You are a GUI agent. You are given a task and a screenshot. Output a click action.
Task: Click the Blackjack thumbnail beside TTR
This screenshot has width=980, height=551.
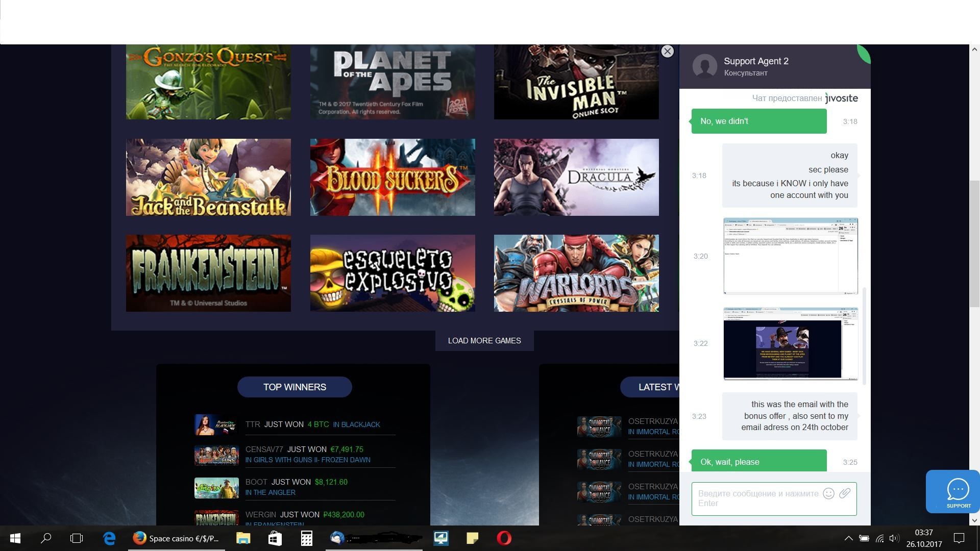click(x=216, y=425)
